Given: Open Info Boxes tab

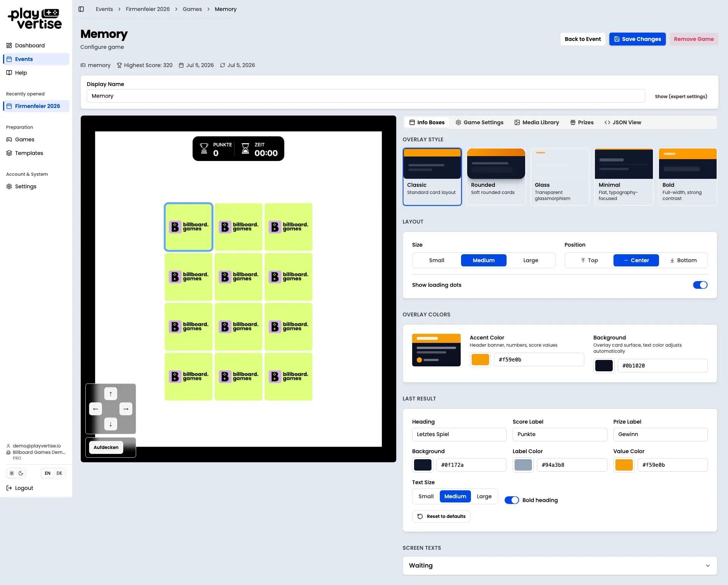Looking at the screenshot, I should pyautogui.click(x=427, y=122).
